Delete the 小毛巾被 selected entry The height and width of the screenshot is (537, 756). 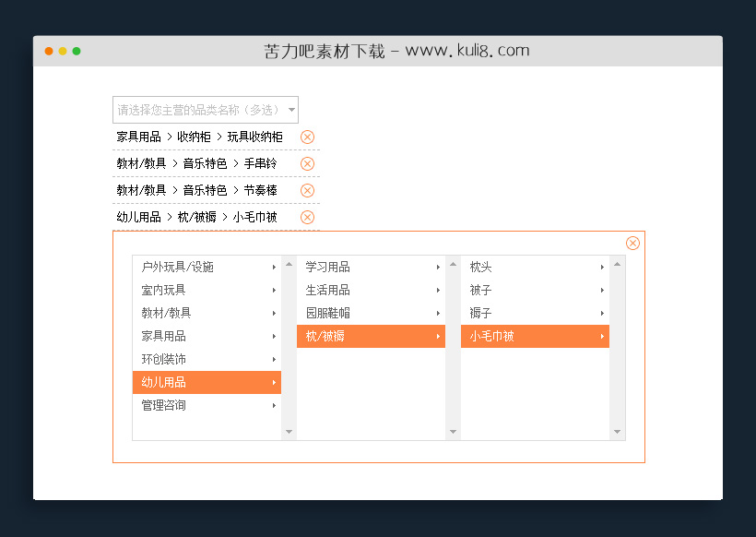coord(307,217)
